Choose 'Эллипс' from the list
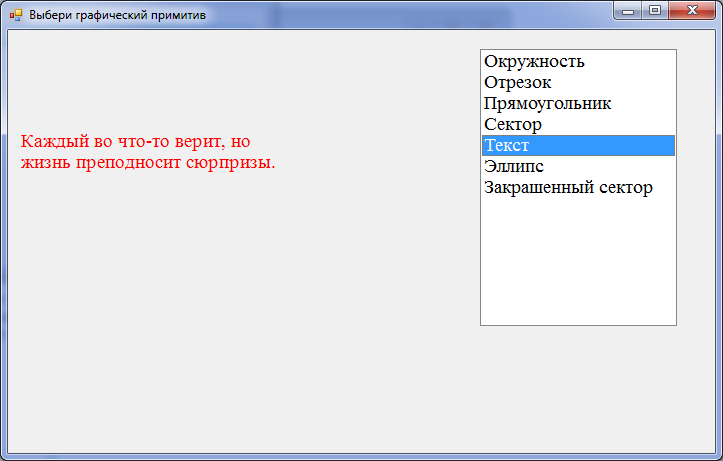The image size is (723, 461). [x=578, y=166]
